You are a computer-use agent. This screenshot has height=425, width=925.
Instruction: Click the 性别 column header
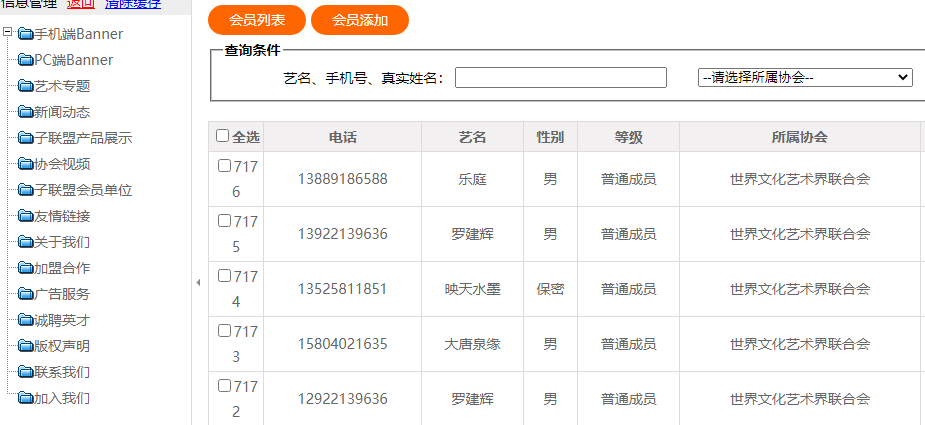(550, 137)
